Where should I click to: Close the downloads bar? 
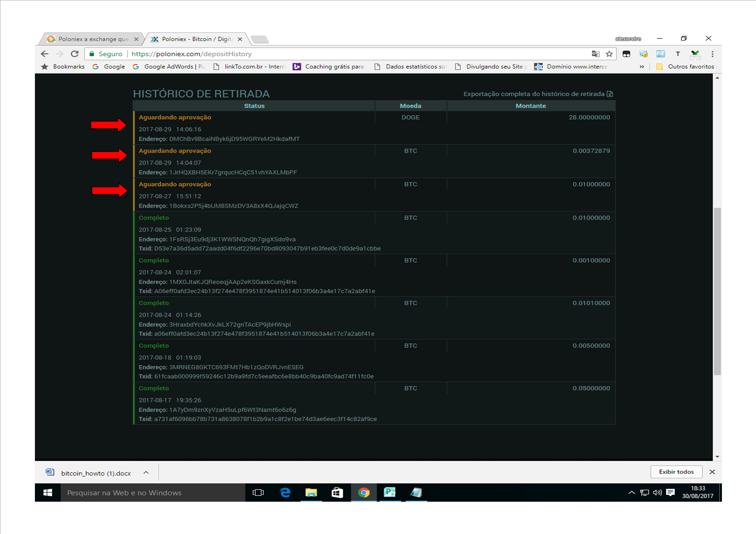(712, 472)
